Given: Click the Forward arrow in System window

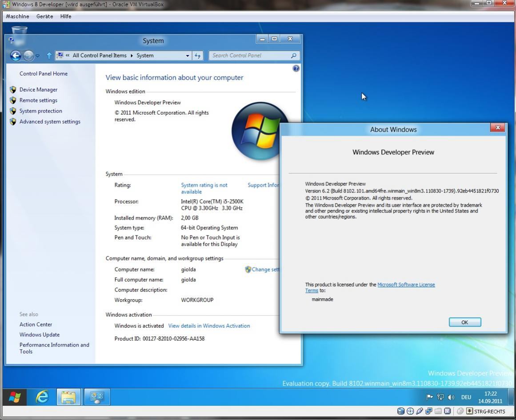Looking at the screenshot, I should coord(28,56).
